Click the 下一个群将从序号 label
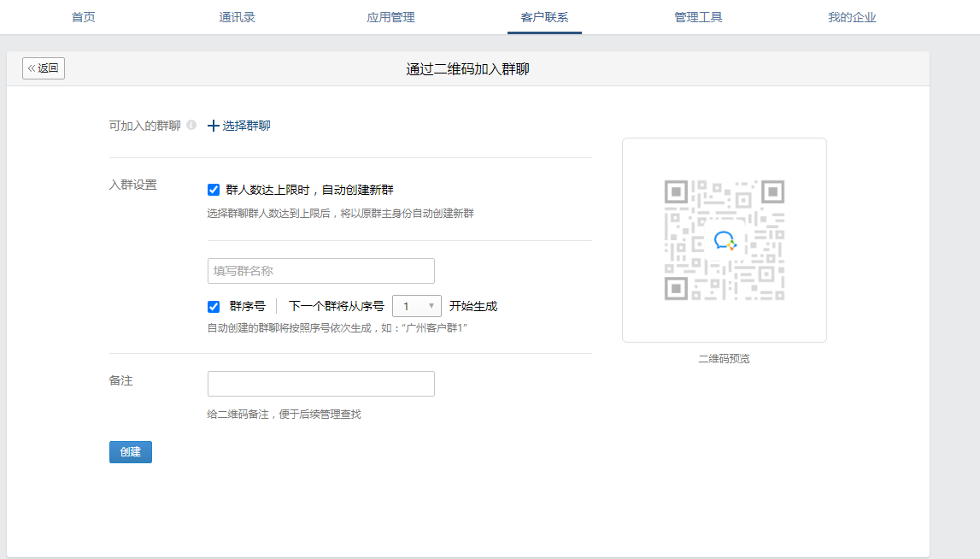Viewport: 980px width, 559px height. [x=337, y=306]
